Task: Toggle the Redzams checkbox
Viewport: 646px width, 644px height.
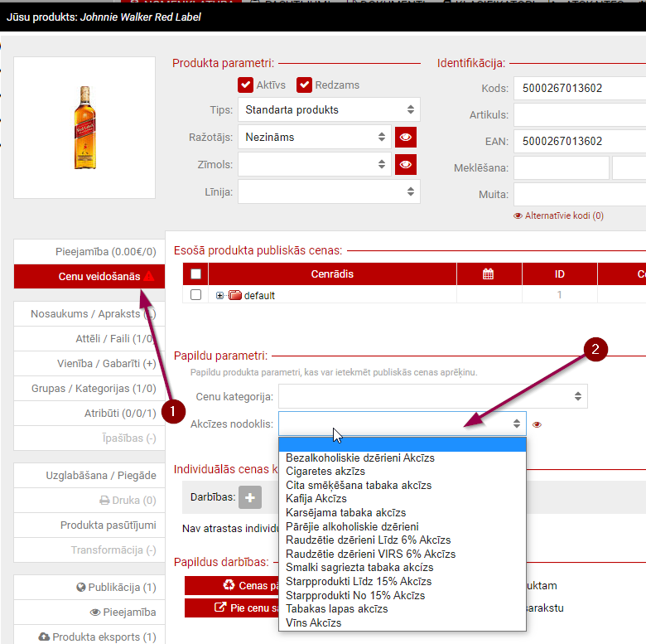Action: coord(305,85)
